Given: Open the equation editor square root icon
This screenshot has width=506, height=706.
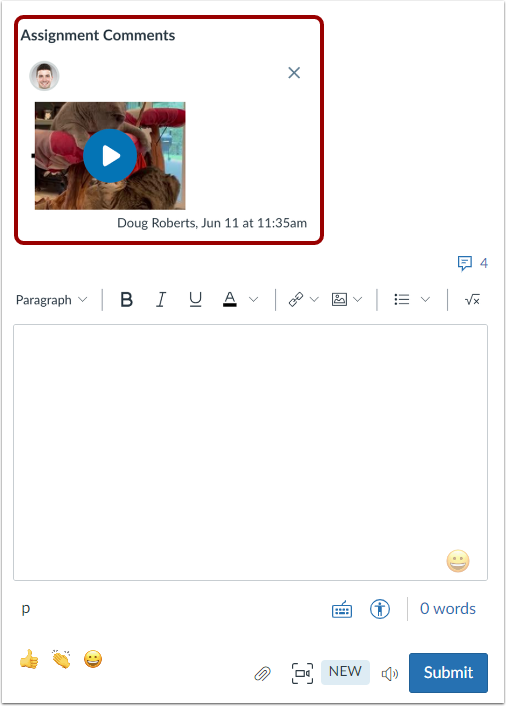Looking at the screenshot, I should pos(472,299).
